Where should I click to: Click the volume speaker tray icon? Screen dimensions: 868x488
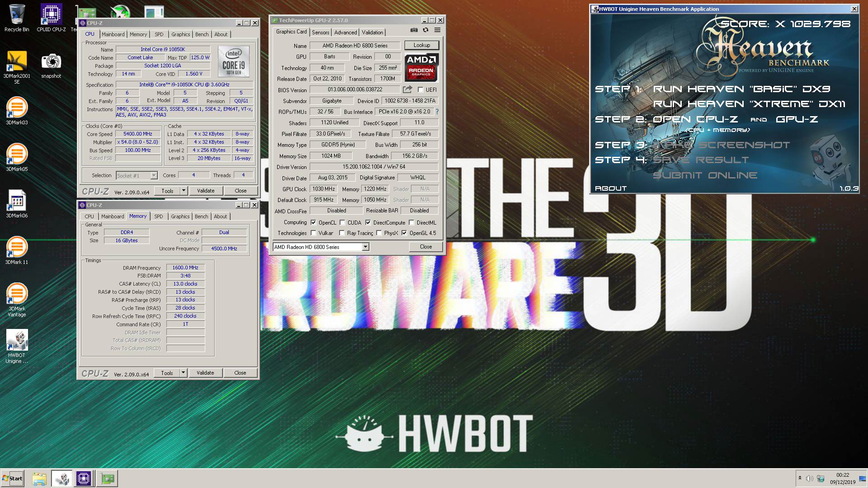(809, 479)
